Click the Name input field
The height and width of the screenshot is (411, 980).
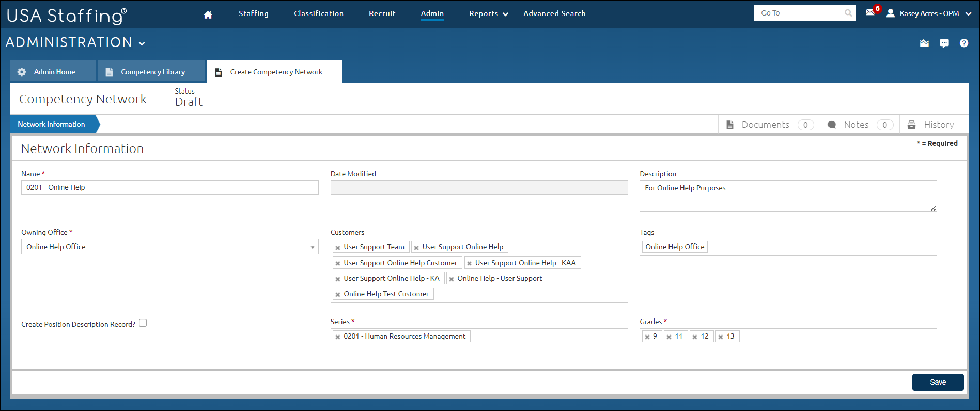(x=169, y=188)
